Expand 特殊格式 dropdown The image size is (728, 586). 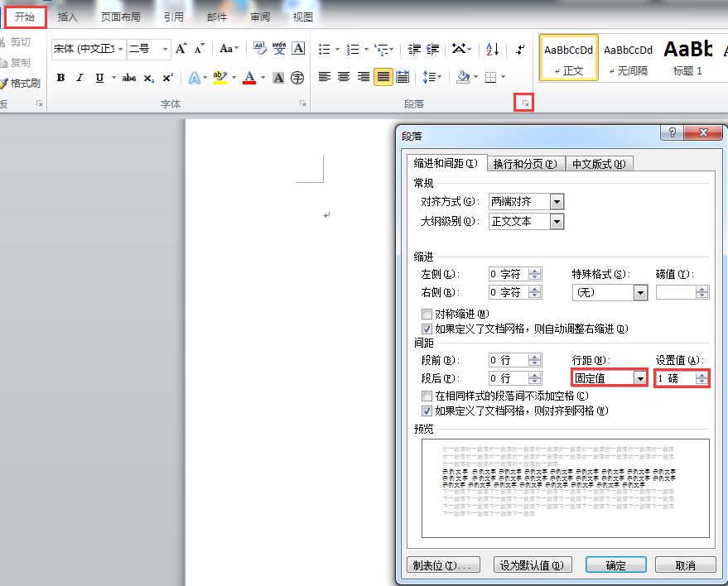click(x=641, y=293)
